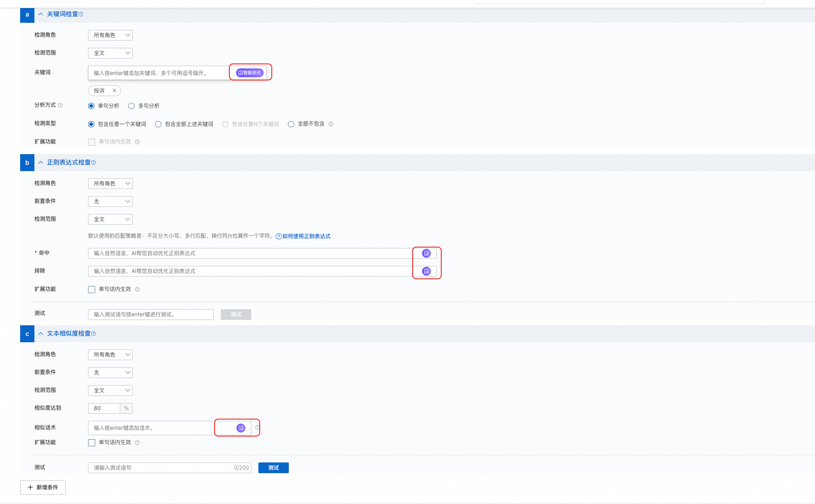
Task: Open 检测范围 dropdown in keyword check section
Action: pyautogui.click(x=110, y=53)
